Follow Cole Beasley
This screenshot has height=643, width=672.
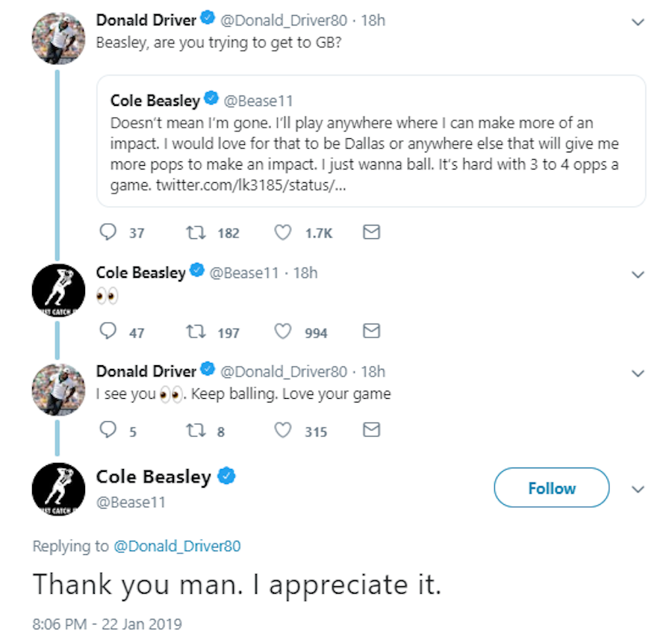(x=551, y=488)
